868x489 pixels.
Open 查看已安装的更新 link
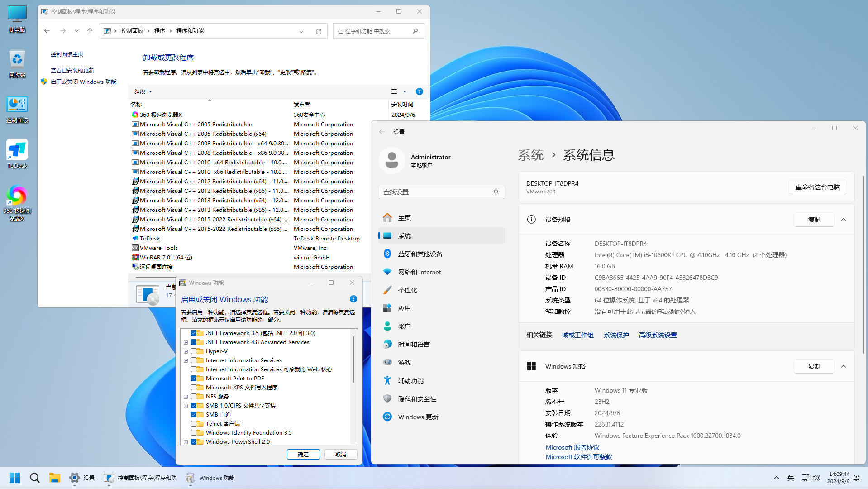(x=72, y=70)
